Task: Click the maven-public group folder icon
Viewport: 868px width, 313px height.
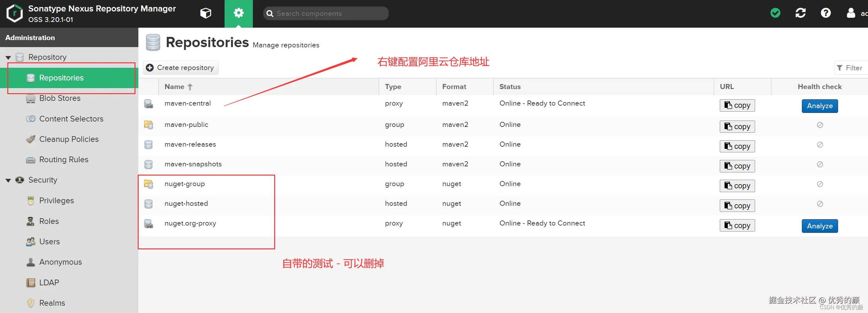Action: coord(149,125)
